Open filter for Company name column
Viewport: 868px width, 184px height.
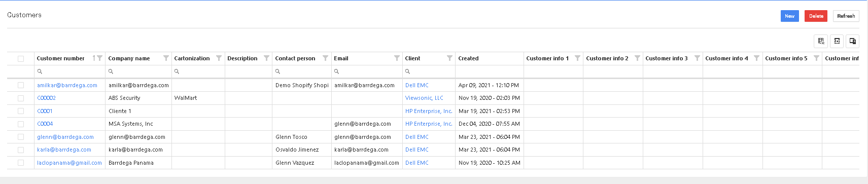tap(166, 58)
